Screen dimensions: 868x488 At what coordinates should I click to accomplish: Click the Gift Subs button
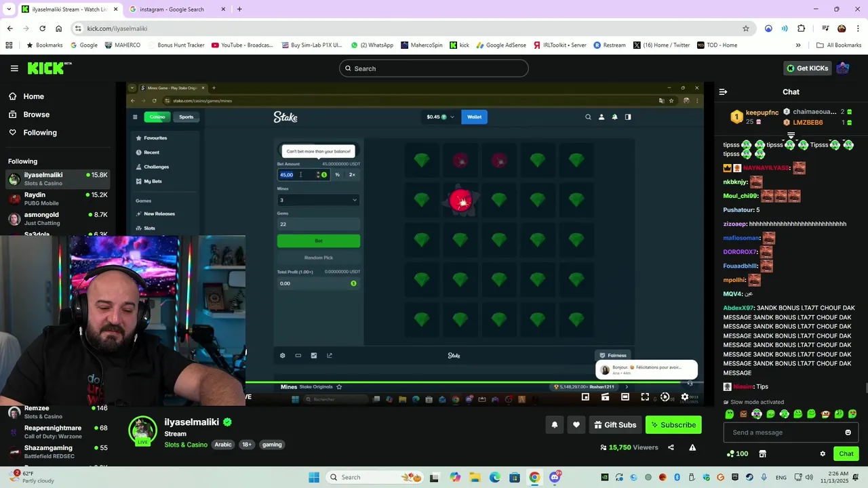(x=615, y=425)
